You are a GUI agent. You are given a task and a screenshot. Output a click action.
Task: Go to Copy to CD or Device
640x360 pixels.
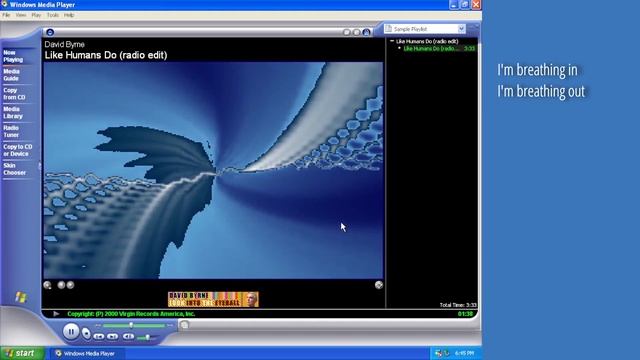[18, 150]
